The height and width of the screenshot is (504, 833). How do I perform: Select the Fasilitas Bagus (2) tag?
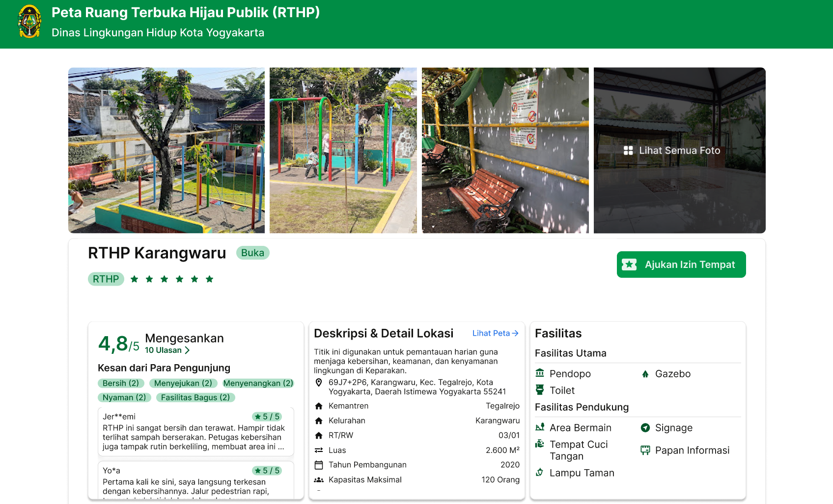point(195,398)
